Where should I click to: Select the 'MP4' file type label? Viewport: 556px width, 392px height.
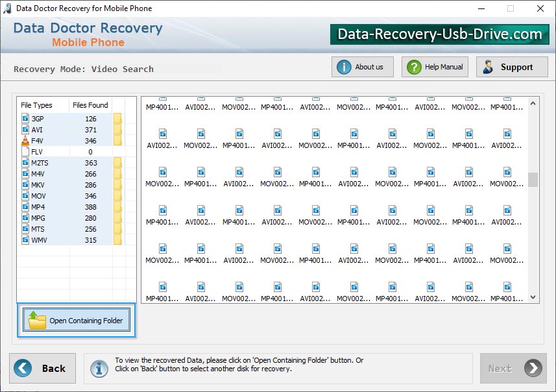(38, 207)
